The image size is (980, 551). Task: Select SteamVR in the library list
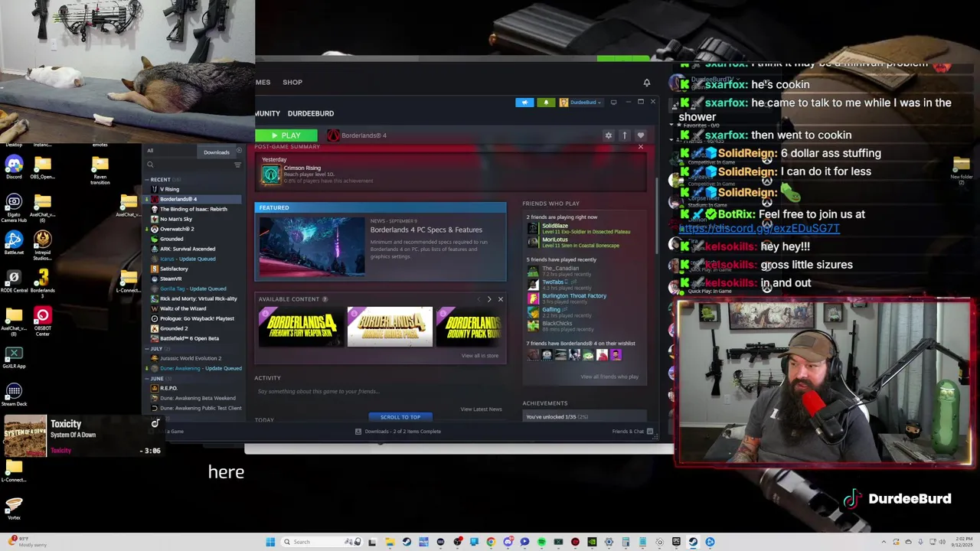coord(171,279)
